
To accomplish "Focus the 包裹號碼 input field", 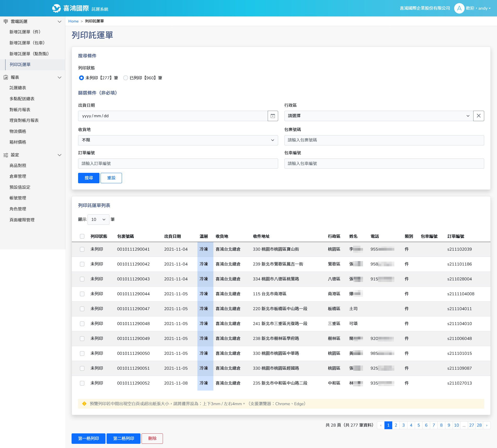I will point(384,140).
